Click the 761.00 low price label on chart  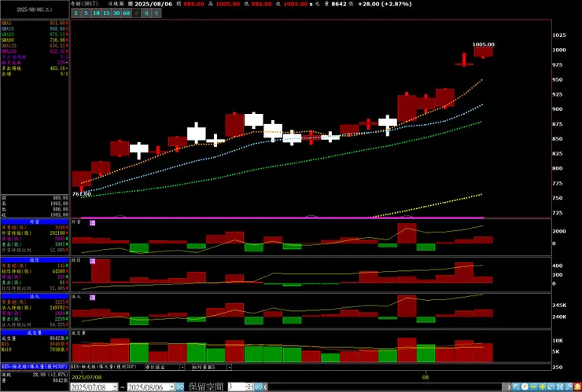[x=82, y=194]
